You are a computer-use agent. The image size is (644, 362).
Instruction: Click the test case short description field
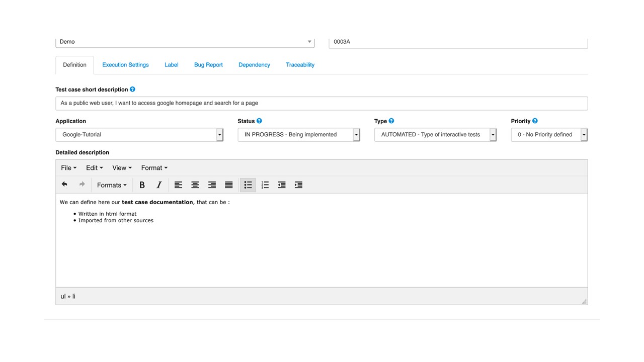pos(321,103)
